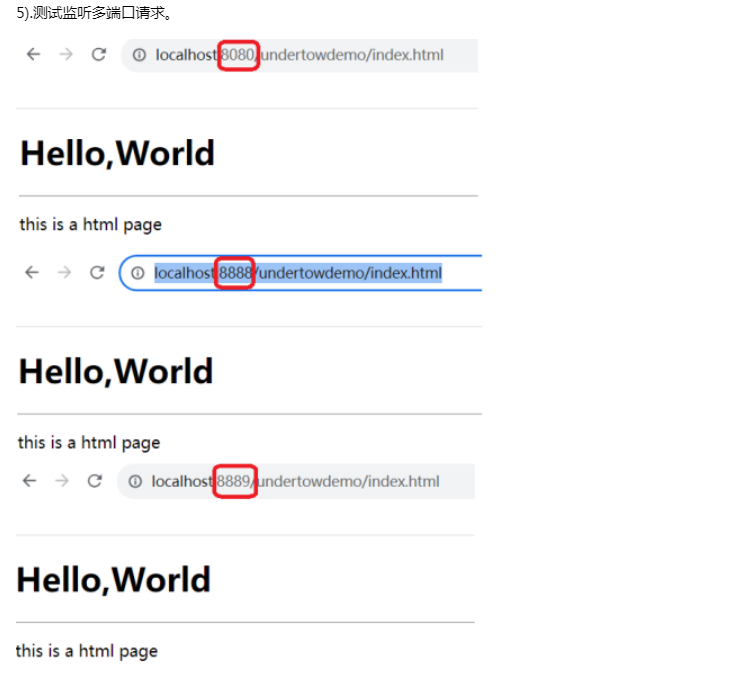Show site info icon for localhost:8889
Image resolution: width=753 pixels, height=694 pixels.
pos(135,481)
